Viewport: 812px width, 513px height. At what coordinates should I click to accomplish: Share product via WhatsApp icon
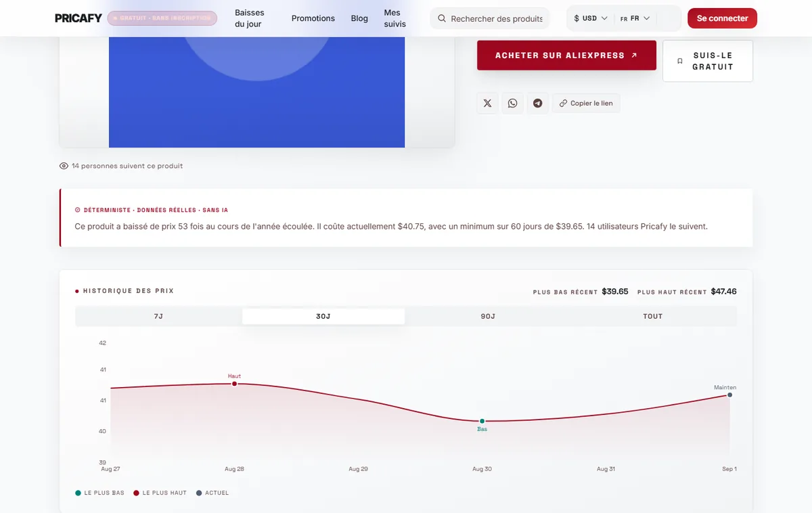[512, 104]
